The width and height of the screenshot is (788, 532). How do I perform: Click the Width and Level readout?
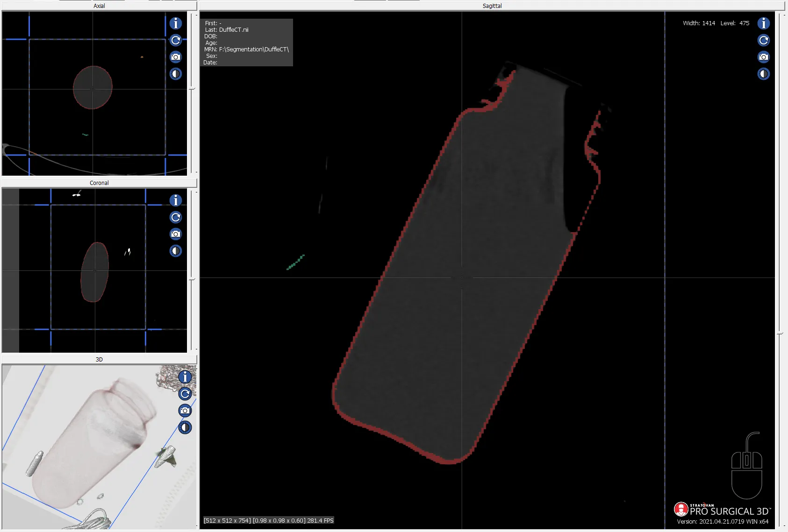point(716,23)
